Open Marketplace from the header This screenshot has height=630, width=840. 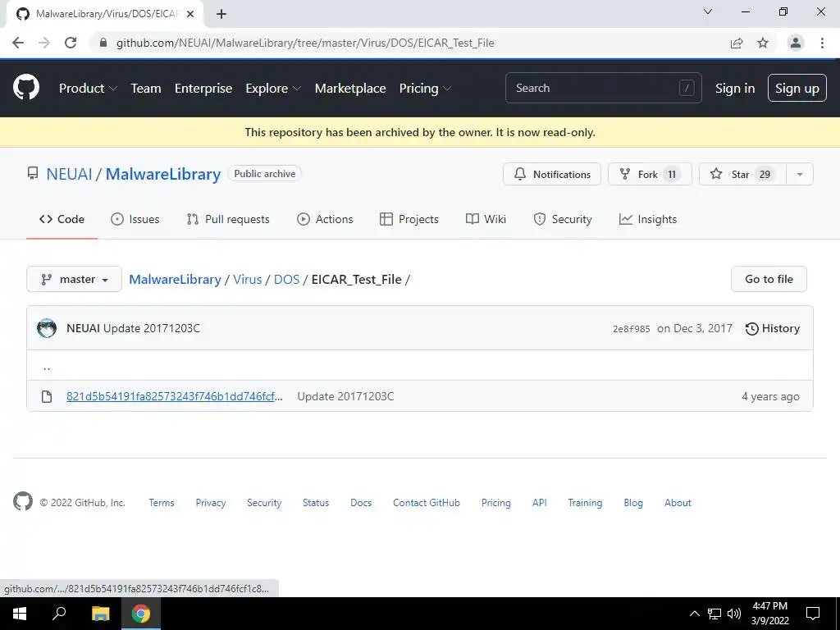[x=350, y=89]
